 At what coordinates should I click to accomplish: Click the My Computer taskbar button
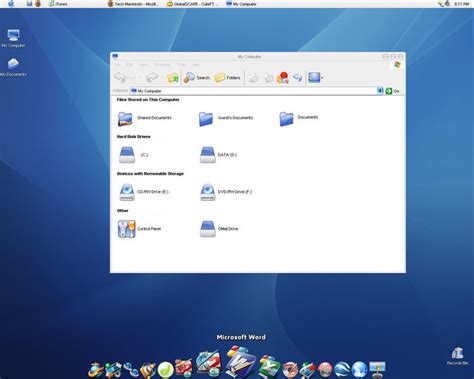[x=242, y=4]
